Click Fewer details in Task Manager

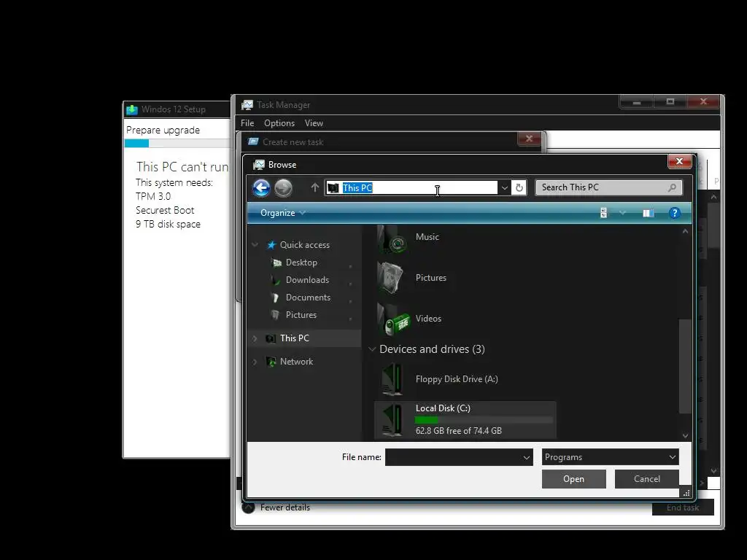285,507
